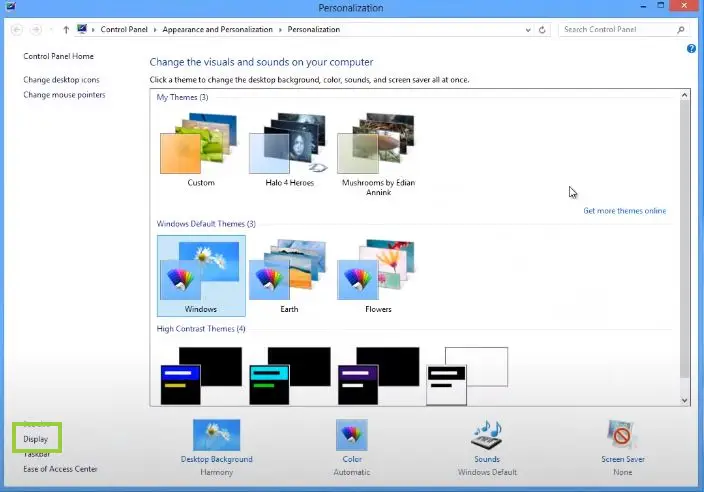
Task: Select the blue-yellow high contrast theme
Action: click(x=201, y=376)
